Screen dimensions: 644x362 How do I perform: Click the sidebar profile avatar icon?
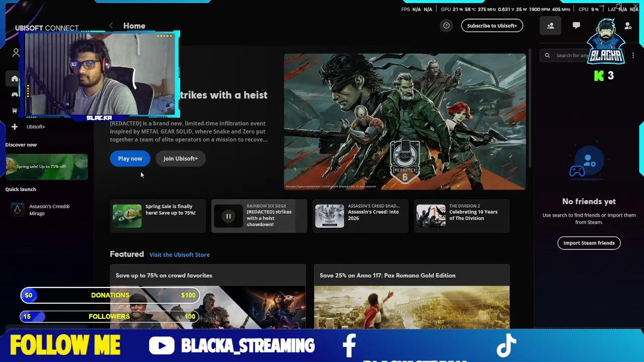[x=16, y=53]
